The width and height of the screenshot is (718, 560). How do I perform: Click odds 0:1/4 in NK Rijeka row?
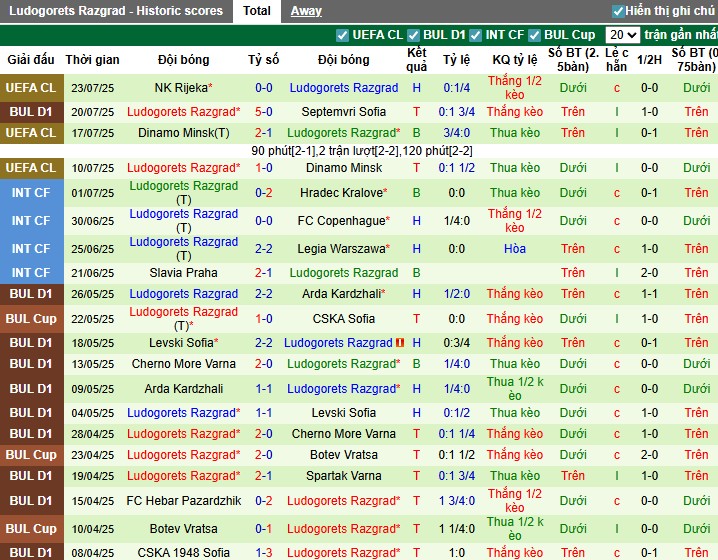click(x=457, y=87)
